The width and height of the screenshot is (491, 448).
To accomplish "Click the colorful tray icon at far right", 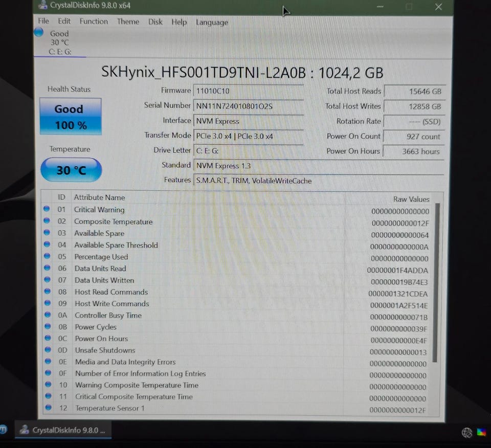I will point(482,432).
